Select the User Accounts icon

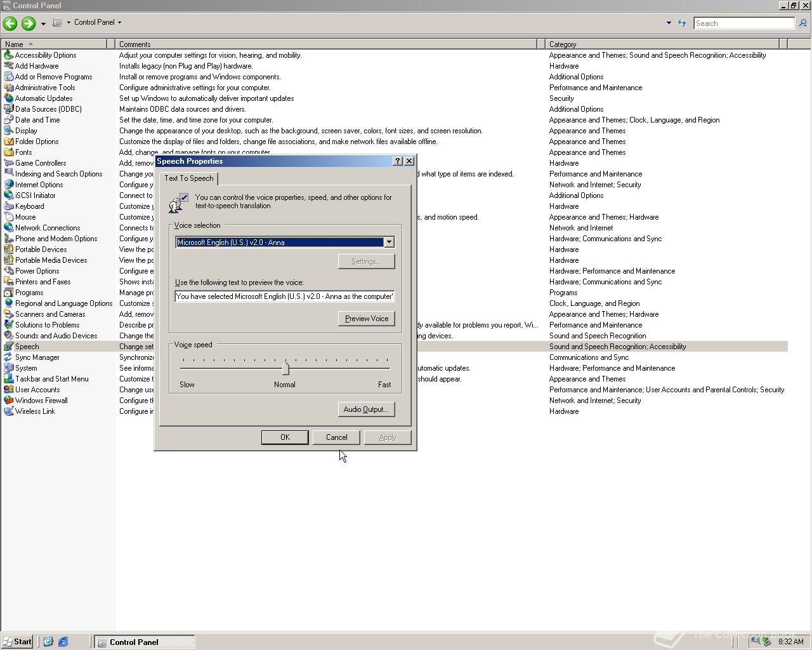8,390
